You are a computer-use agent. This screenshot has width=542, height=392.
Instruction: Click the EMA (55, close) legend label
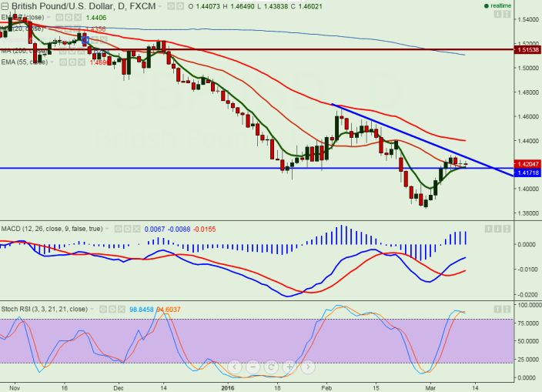24,62
